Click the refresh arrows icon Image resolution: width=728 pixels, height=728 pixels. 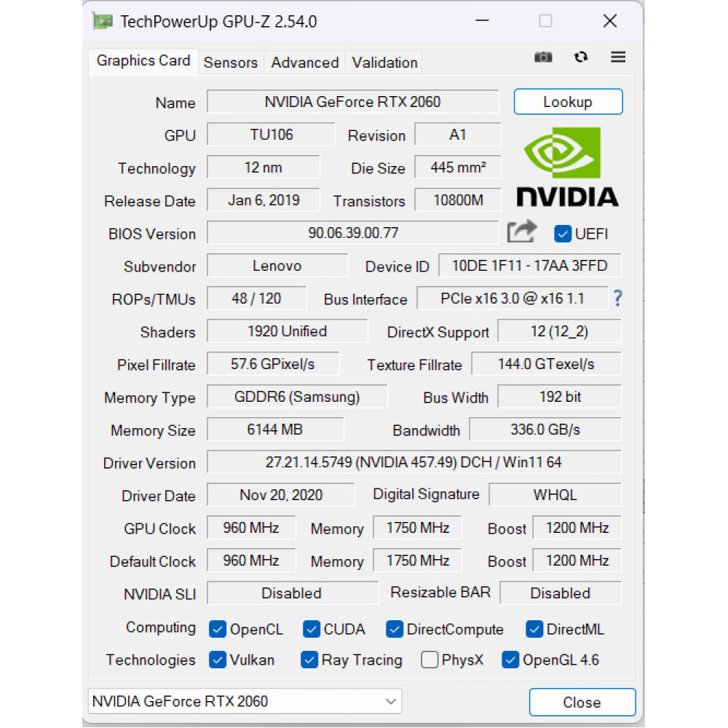click(581, 57)
